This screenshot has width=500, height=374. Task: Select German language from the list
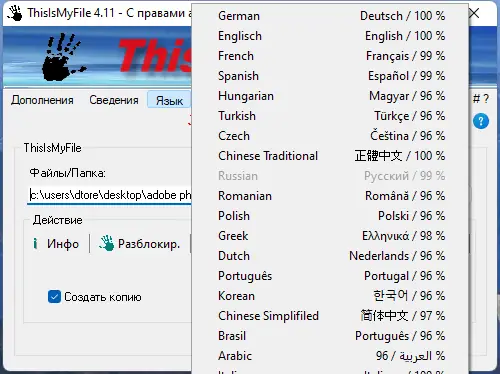(331, 16)
